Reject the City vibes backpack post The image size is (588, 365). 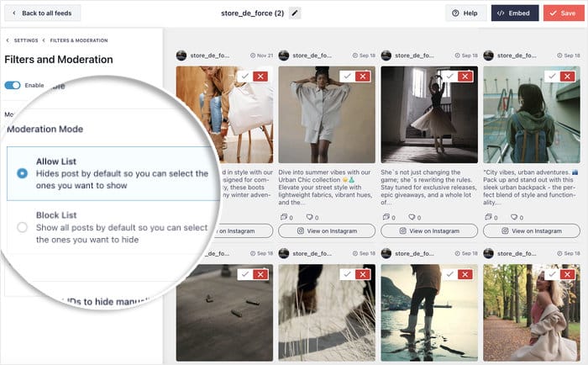(567, 77)
